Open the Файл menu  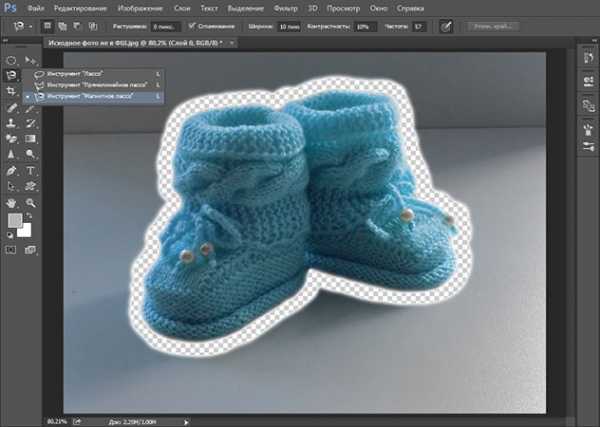[36, 8]
